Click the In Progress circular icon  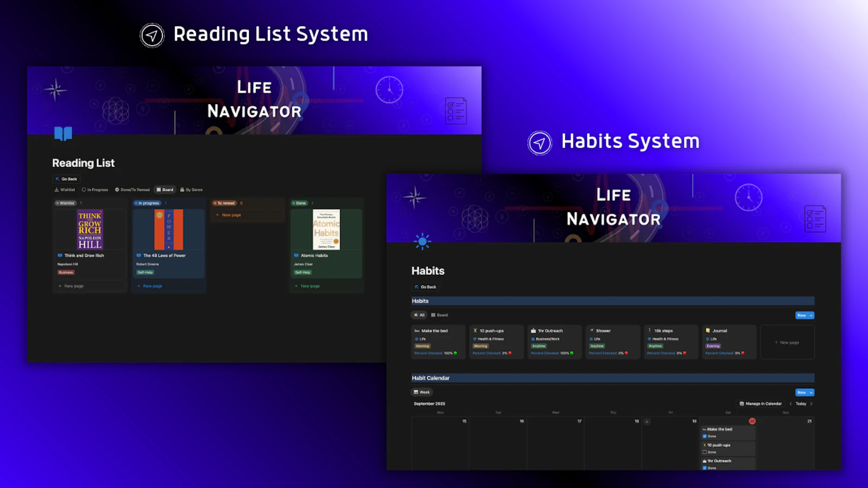coord(84,189)
